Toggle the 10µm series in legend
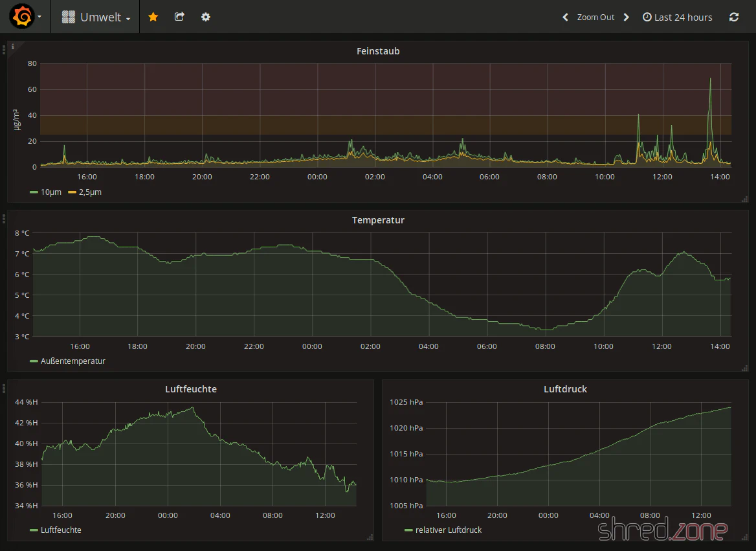Image resolution: width=756 pixels, height=551 pixels. [51, 192]
